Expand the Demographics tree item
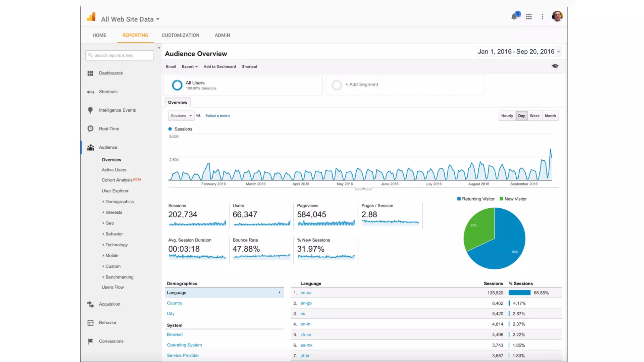This screenshot has height=362, width=644. [x=119, y=201]
